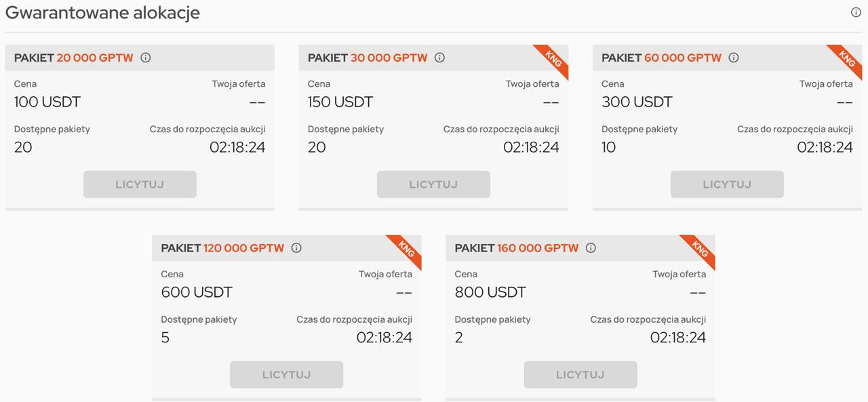Viewport: 868px width, 402px height.
Task: Click info icon next to 30 000 GPTW package
Action: (x=439, y=58)
